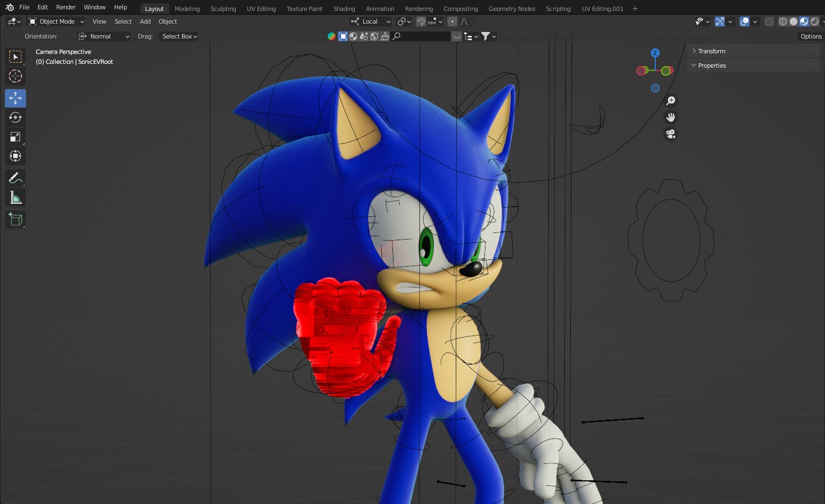This screenshot has height=504, width=825.
Task: Open the snapping options dropdown
Action: pyautogui.click(x=435, y=21)
